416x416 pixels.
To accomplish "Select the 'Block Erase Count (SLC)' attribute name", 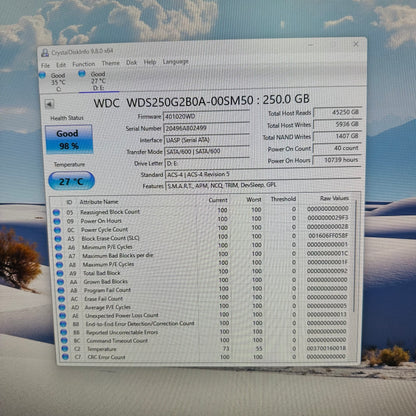I will [110, 238].
